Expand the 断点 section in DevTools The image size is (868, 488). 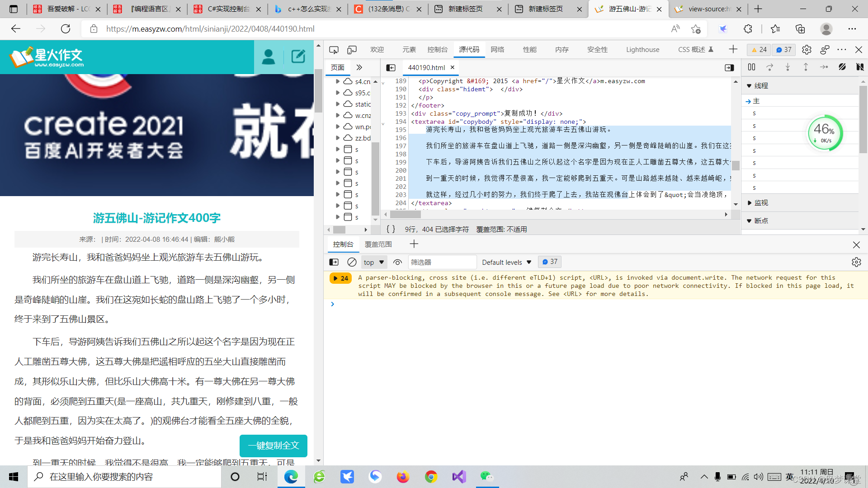tap(751, 221)
